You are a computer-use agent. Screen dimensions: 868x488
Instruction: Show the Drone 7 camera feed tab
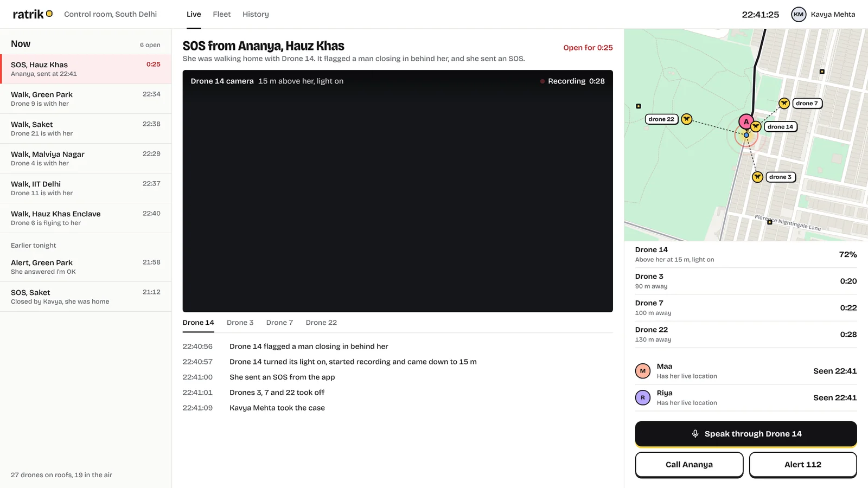click(279, 323)
